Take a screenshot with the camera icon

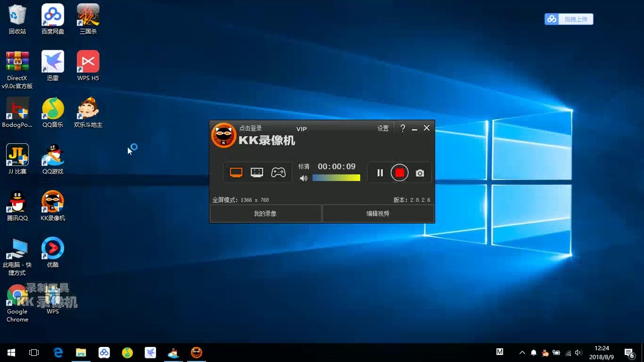point(420,173)
